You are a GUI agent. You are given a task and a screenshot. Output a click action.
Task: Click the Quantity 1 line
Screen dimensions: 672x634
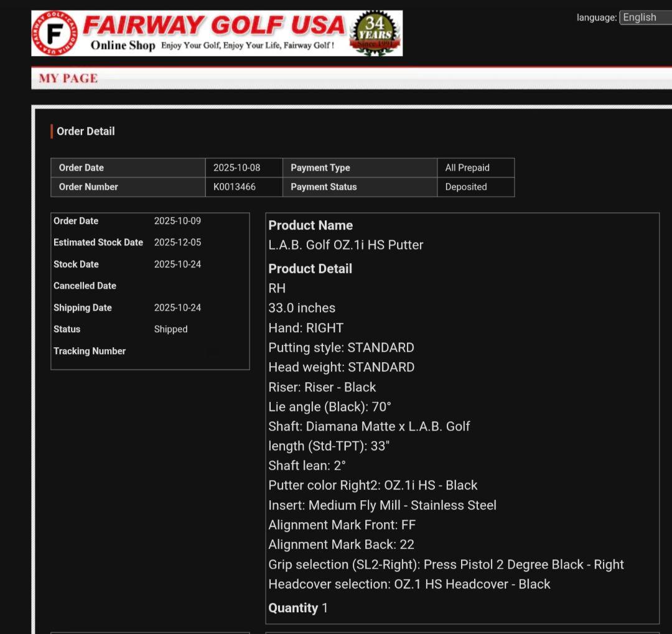tap(298, 608)
